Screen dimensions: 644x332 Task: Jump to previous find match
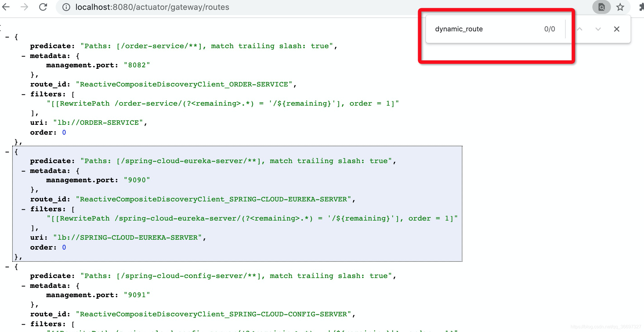point(580,29)
